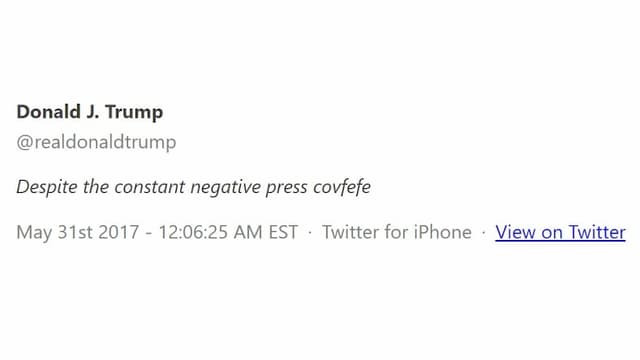Click the May 31st 2017 date
The image size is (640, 360).
78,232
